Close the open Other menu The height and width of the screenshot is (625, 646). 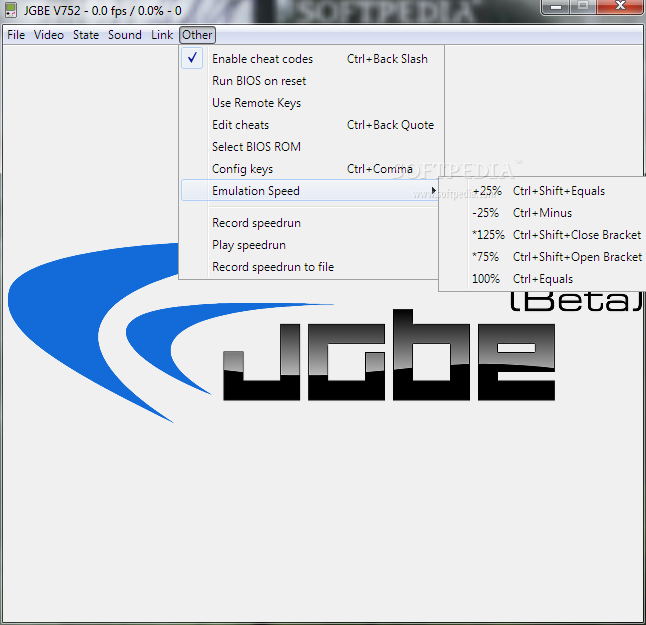click(197, 35)
